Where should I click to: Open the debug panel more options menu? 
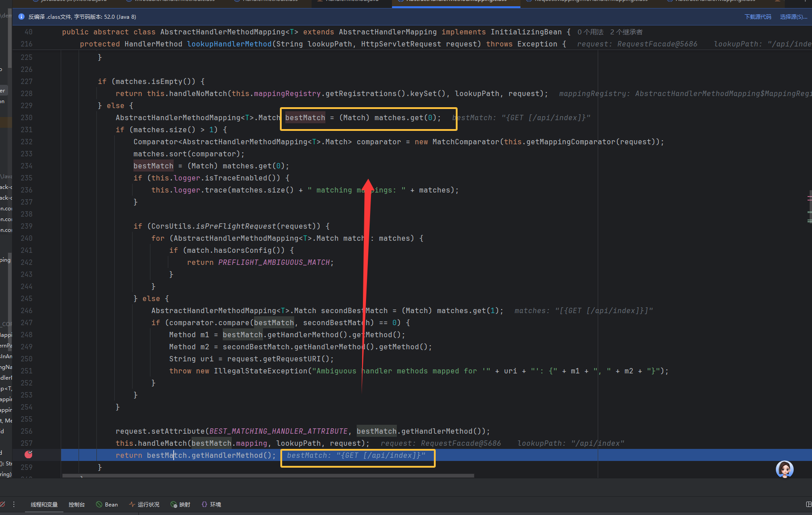click(x=14, y=504)
